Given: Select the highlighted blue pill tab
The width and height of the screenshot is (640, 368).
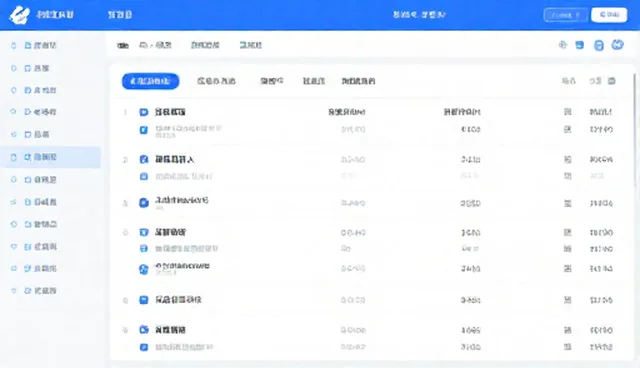Looking at the screenshot, I should (150, 81).
